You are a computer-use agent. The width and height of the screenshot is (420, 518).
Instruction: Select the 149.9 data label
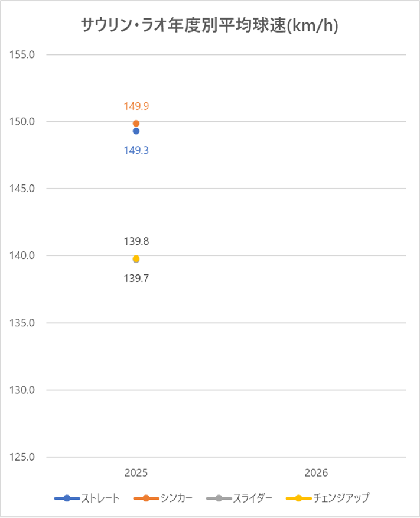pyautogui.click(x=136, y=106)
